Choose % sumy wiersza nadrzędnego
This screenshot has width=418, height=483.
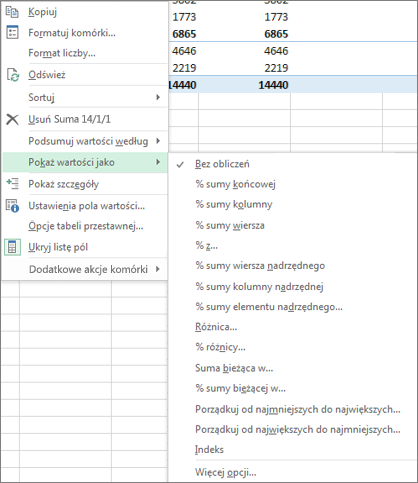point(260,266)
